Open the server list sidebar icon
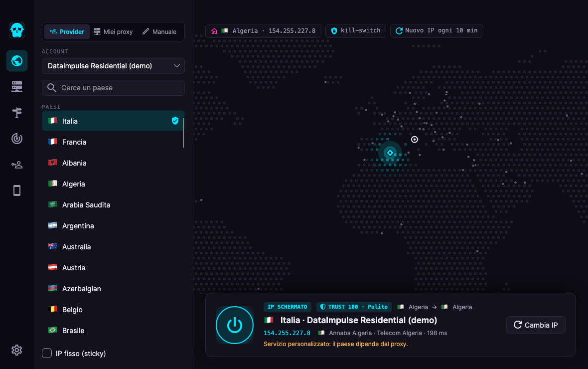This screenshot has width=588, height=369. pyautogui.click(x=17, y=87)
